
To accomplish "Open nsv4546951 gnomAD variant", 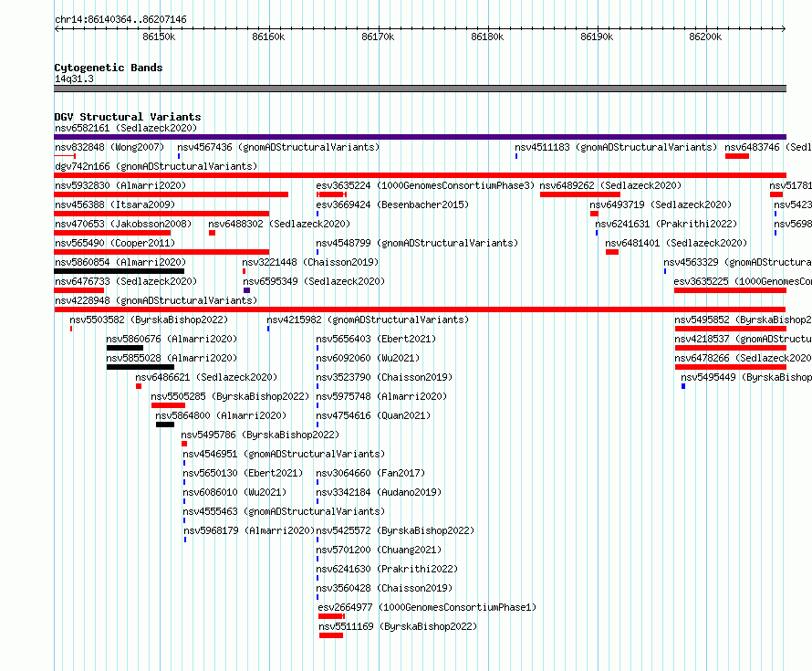I will click(284, 454).
